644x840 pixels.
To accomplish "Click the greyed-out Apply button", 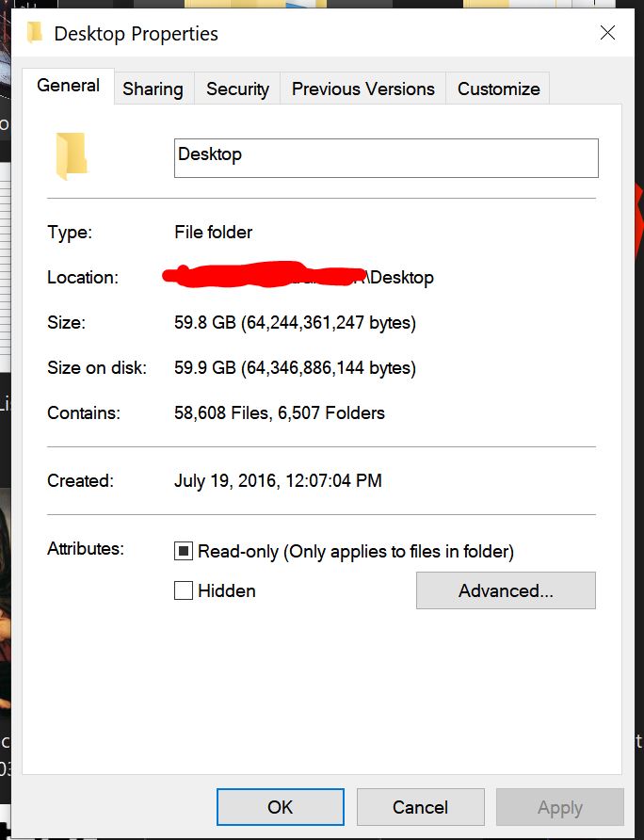I will 560,807.
